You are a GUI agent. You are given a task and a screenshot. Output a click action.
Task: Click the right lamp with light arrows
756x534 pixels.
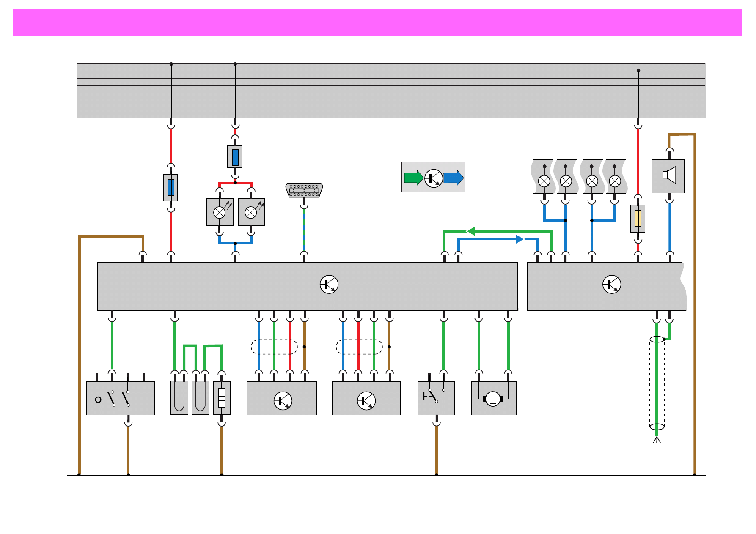coord(251,212)
